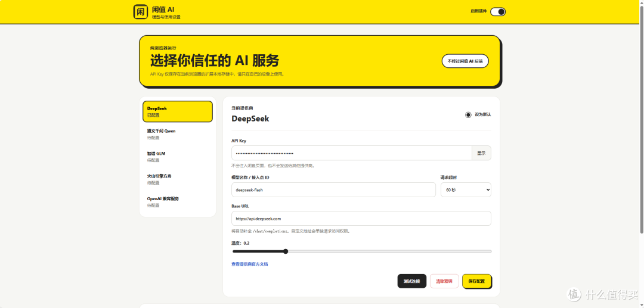
Task: Click the 不经过闲值 AI 后端 badge
Action: [465, 61]
